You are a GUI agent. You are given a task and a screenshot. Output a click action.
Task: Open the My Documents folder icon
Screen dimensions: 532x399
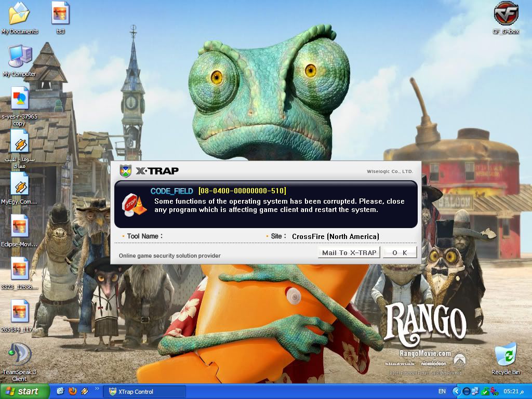(19, 15)
